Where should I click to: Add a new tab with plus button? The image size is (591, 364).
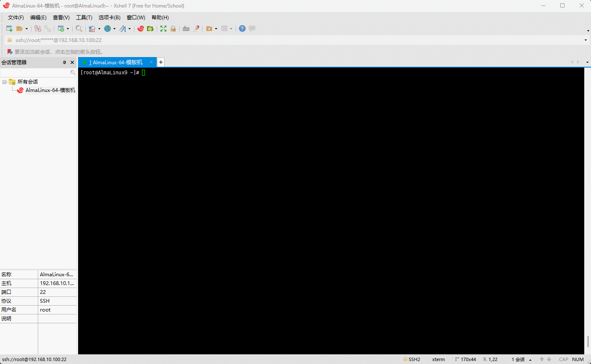pos(161,62)
